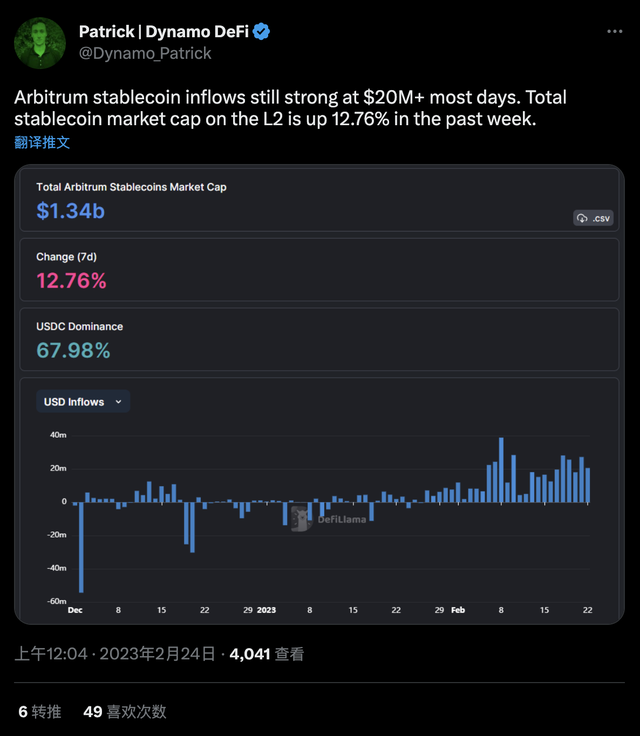
Task: View the 6 转推 retweets list
Action: [39, 712]
